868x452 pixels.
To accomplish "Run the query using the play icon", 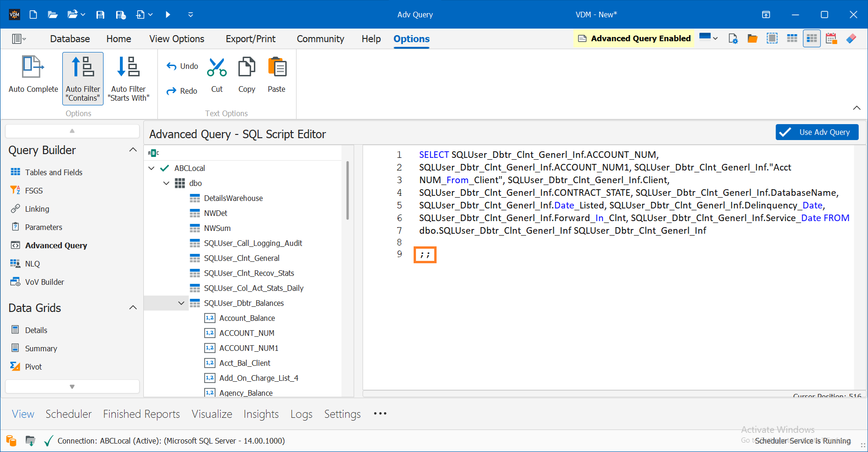I will click(168, 15).
